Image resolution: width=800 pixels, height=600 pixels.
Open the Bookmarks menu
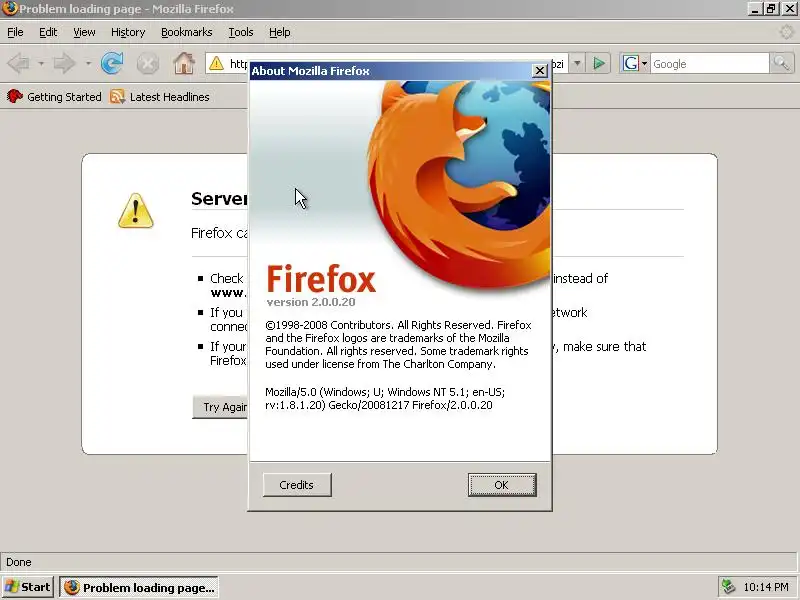click(x=187, y=32)
